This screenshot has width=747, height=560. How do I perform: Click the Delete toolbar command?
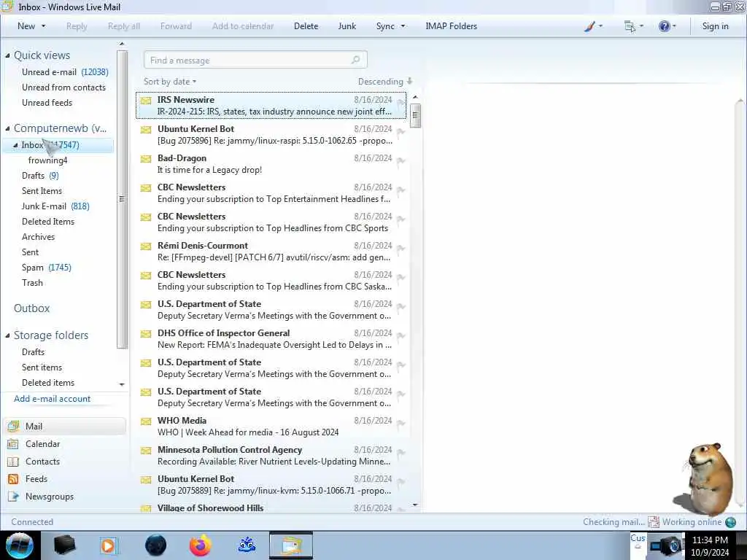(306, 26)
